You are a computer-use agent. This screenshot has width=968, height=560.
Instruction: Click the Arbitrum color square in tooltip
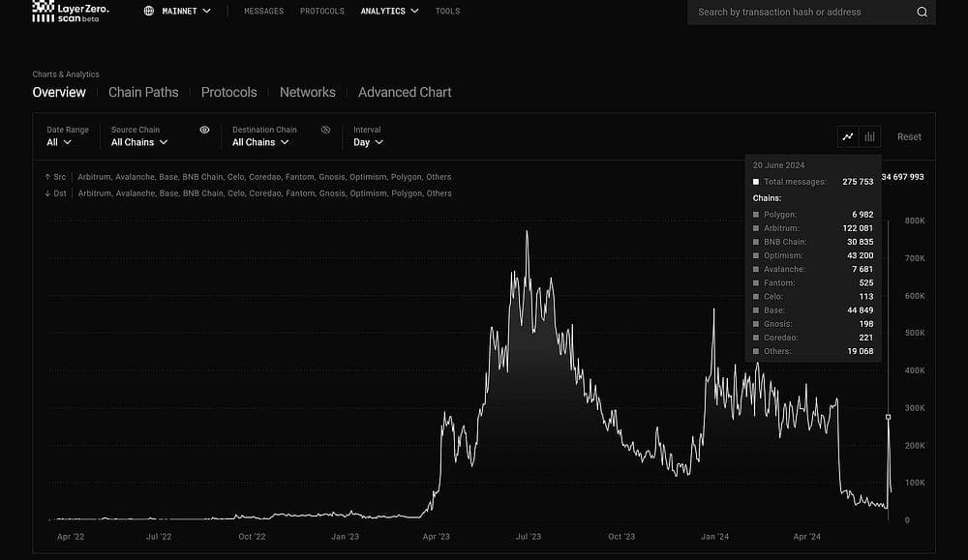(x=756, y=228)
